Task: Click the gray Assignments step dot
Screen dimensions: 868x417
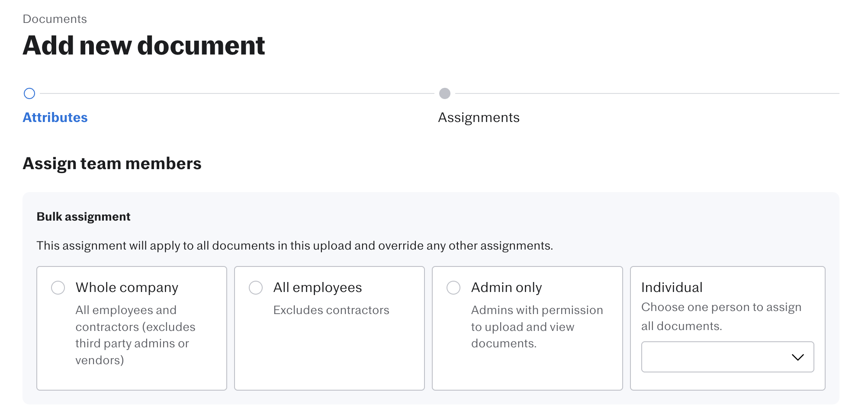Action: click(445, 93)
